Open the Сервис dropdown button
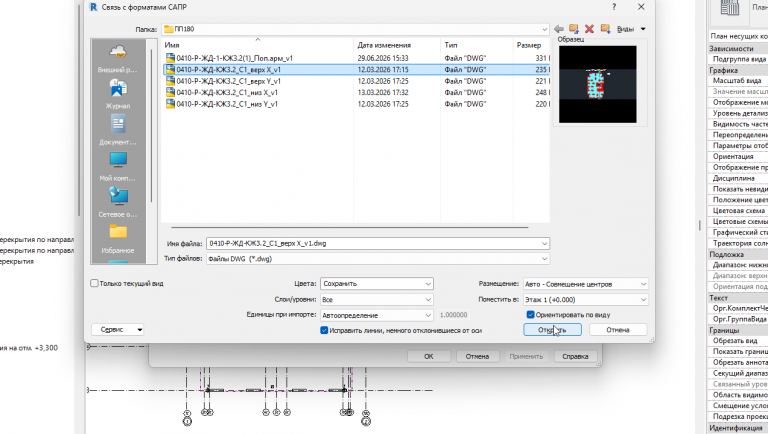Screen dimensions: 768x434 pos(118,330)
